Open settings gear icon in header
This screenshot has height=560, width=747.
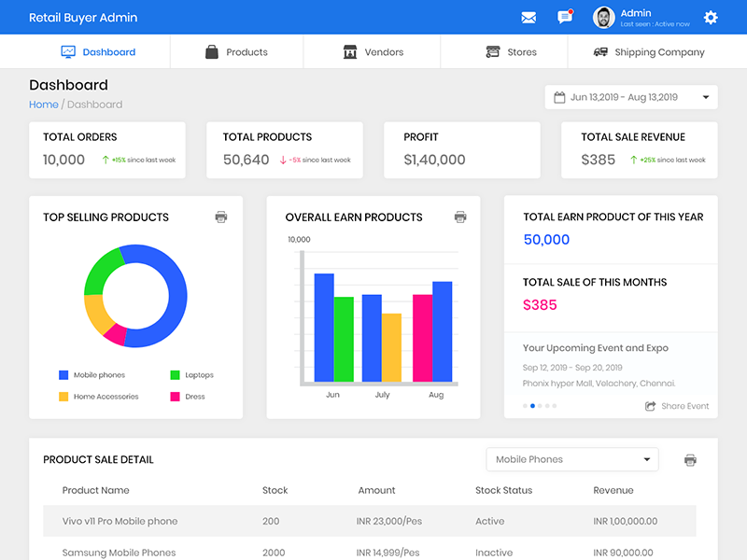coord(711,18)
